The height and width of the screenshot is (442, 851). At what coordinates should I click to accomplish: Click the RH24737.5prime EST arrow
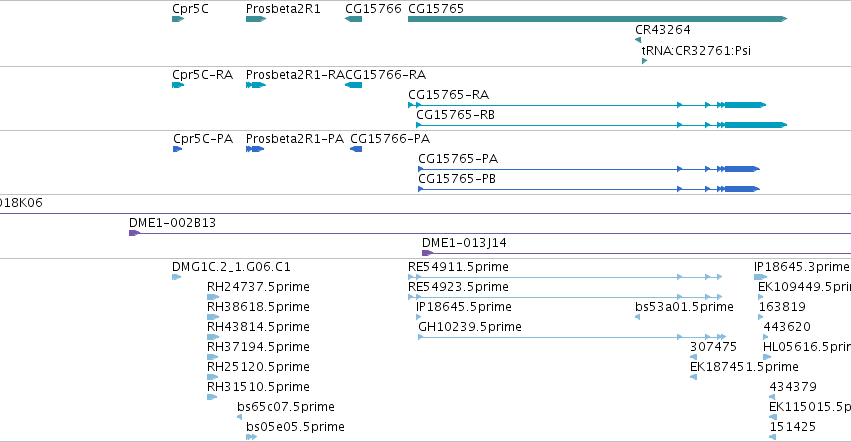coord(213,297)
